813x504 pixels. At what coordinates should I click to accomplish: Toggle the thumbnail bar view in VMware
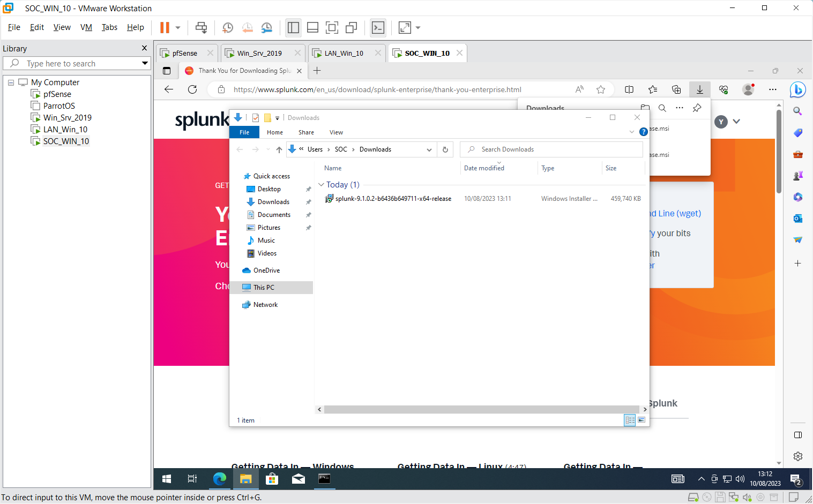point(313,28)
